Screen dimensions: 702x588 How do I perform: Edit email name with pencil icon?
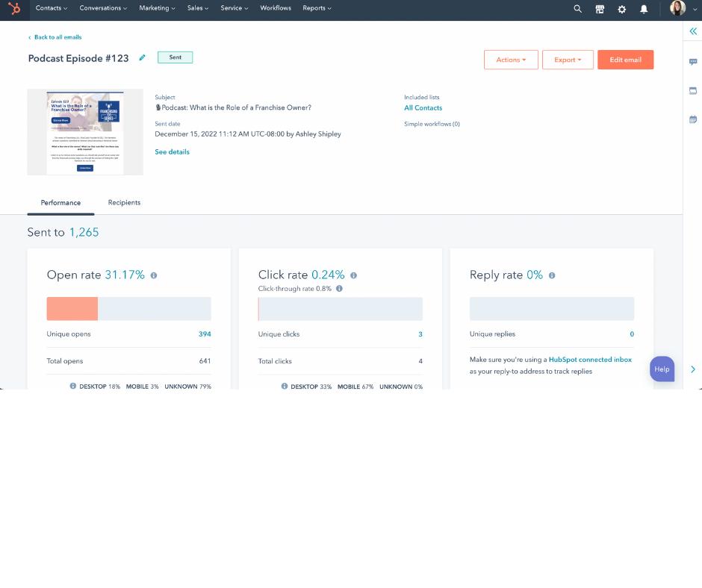[142, 57]
